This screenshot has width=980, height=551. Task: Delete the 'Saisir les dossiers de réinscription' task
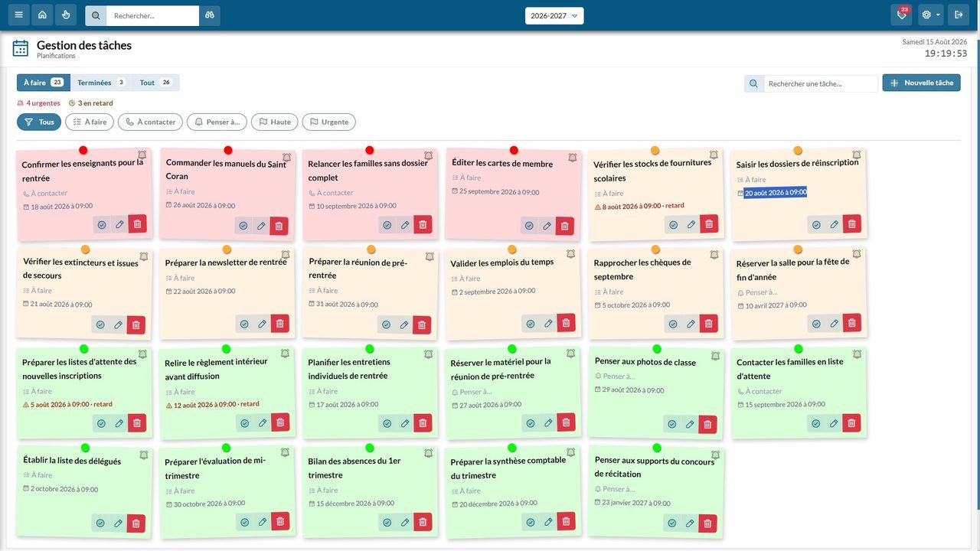tap(852, 224)
